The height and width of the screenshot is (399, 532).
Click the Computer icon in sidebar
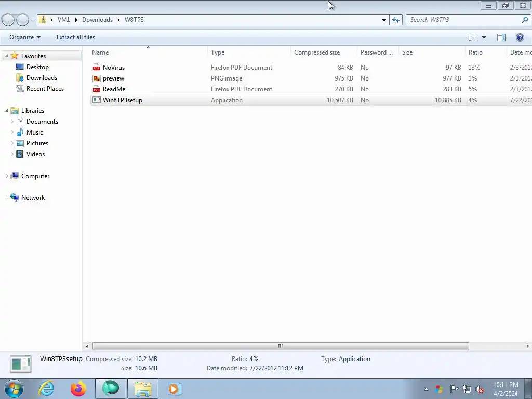(x=14, y=176)
